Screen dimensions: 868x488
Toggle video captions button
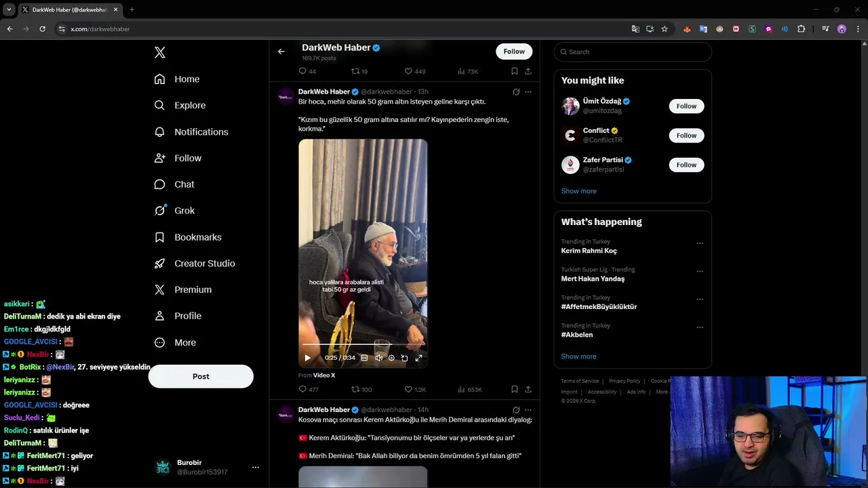coord(364,358)
